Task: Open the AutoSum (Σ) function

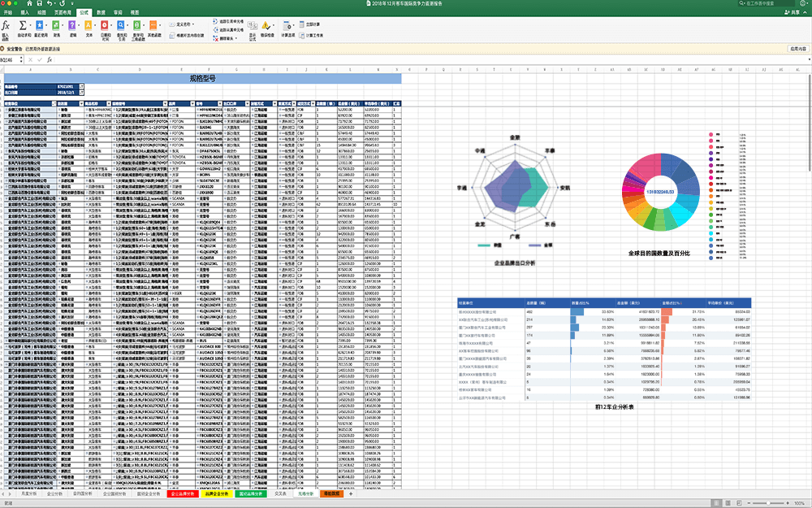Action: click(x=23, y=27)
